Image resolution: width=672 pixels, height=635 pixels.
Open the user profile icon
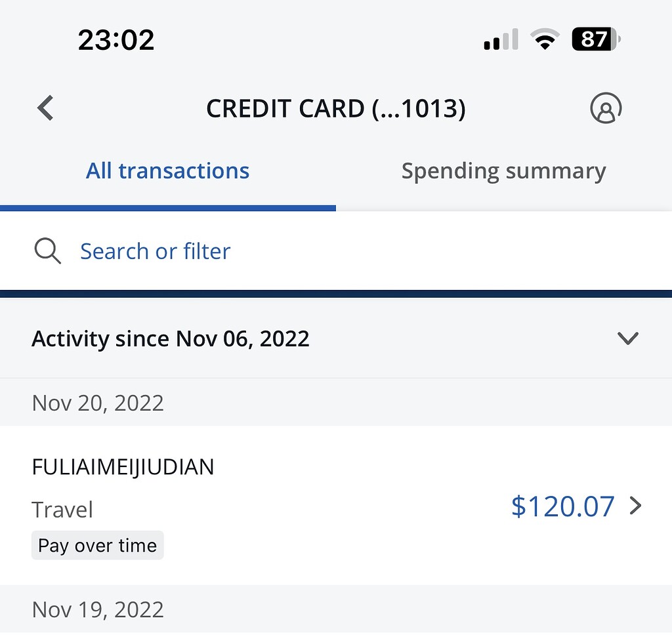pyautogui.click(x=605, y=108)
